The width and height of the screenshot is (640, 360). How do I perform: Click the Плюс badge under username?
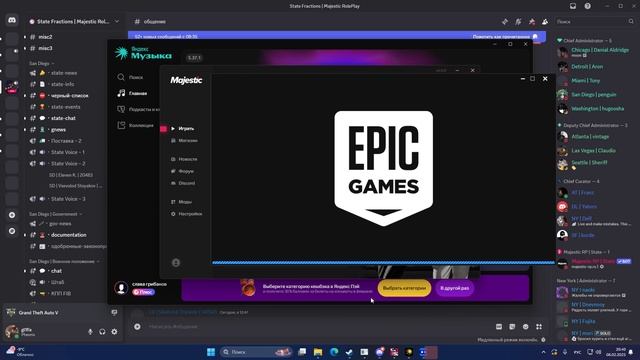click(143, 292)
